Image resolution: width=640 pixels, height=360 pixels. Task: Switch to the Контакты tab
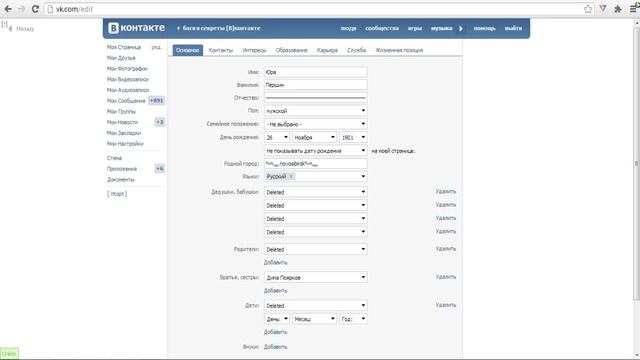220,50
